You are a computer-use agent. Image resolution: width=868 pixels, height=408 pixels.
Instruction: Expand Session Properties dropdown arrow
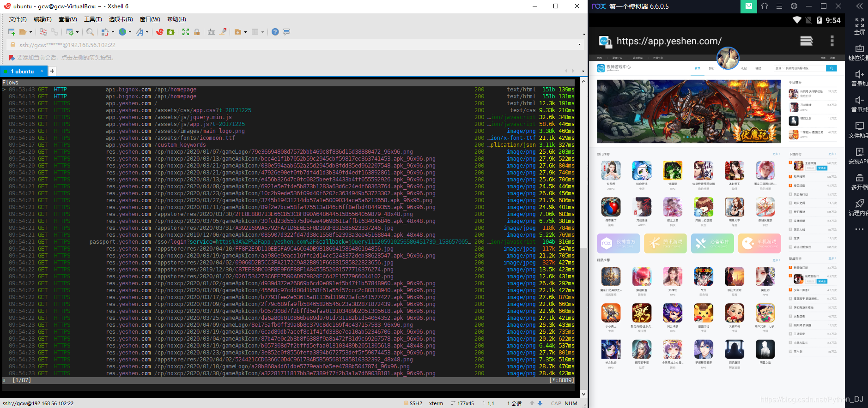[x=77, y=32]
